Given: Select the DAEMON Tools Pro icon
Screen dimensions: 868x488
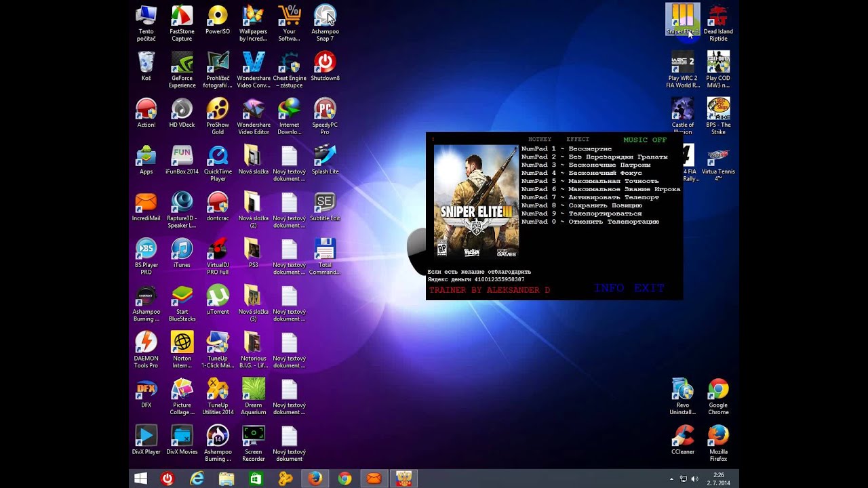Looking at the screenshot, I should 146,350.
